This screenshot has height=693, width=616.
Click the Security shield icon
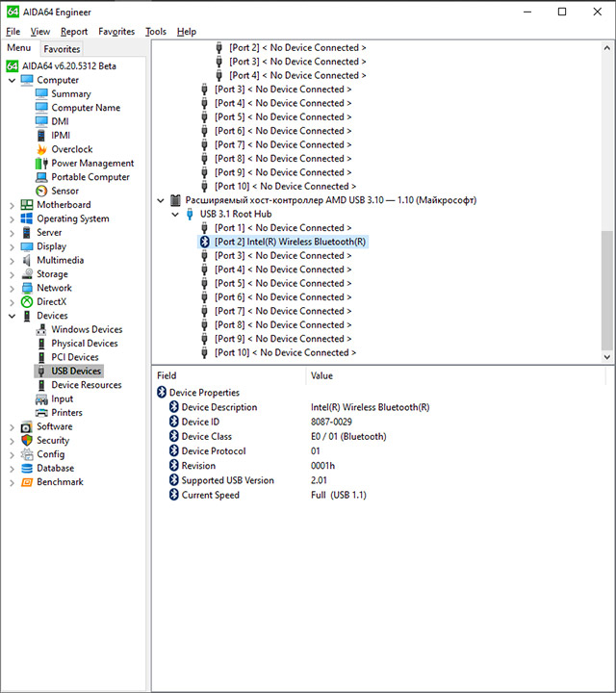(27, 440)
